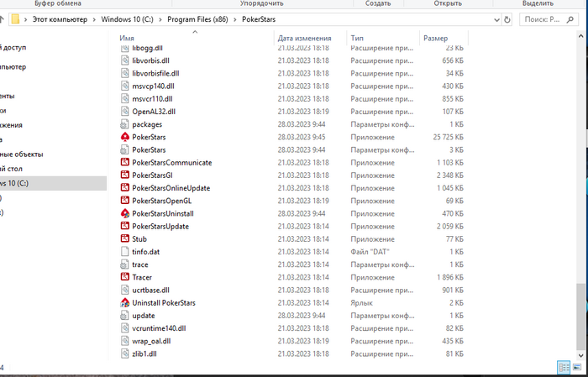Select пьютер item in navigation pane
588x377 pixels.
(x=13, y=67)
